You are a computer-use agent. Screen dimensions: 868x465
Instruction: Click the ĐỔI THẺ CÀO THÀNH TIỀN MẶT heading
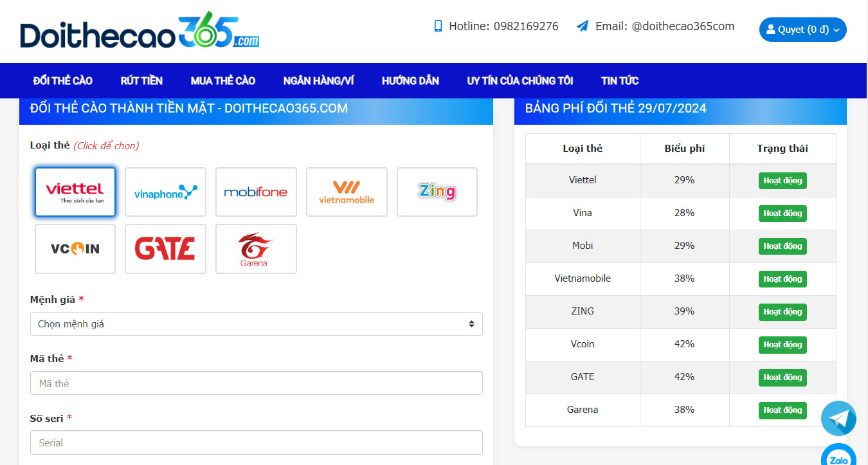point(189,109)
